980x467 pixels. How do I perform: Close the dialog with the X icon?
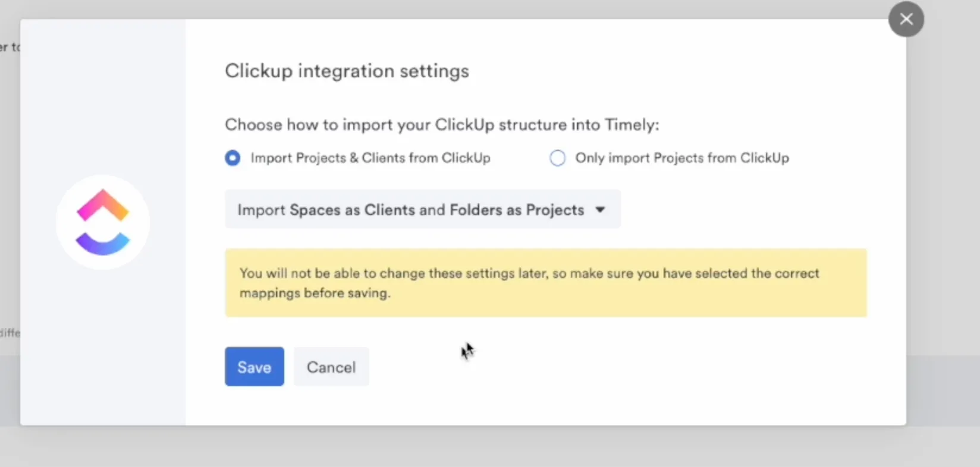pos(906,19)
